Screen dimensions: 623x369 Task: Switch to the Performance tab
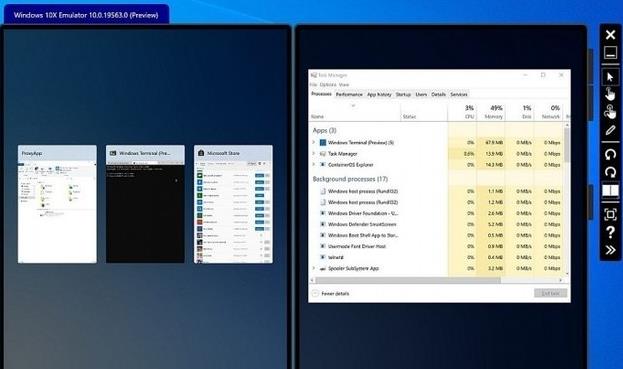tap(349, 95)
